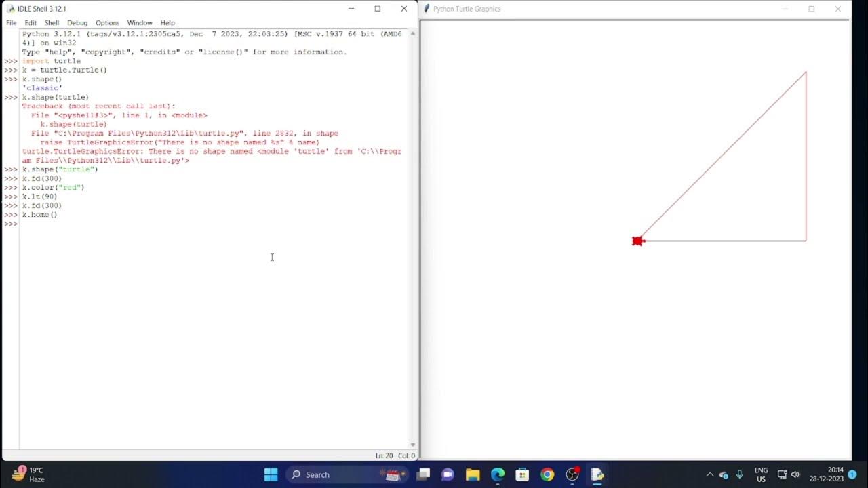
Task: Click the 'classic' output line
Action: 42,88
